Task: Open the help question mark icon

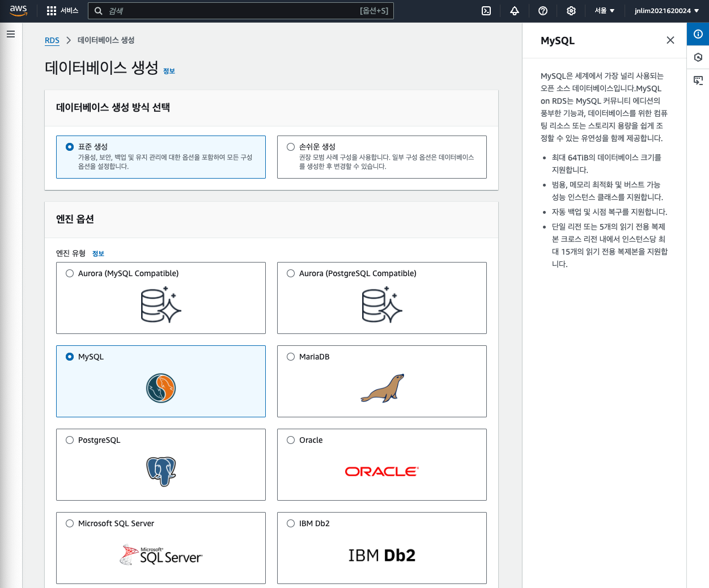Action: [543, 11]
